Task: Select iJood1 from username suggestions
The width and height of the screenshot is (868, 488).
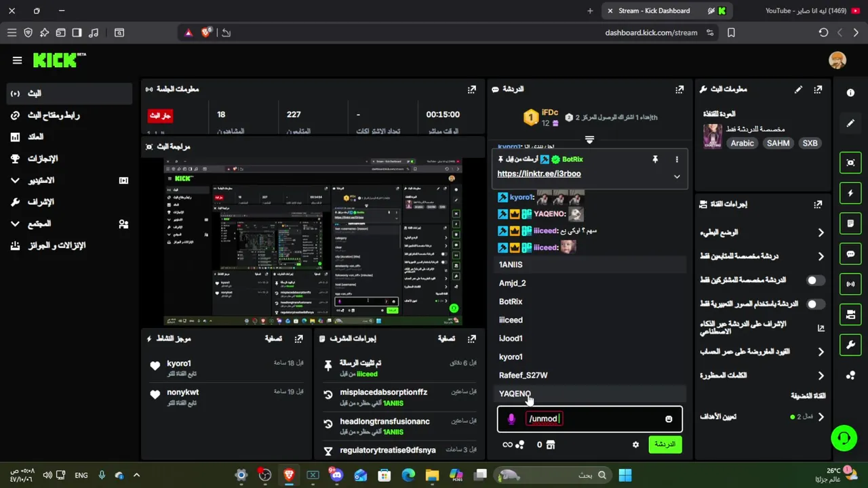Action: (x=590, y=338)
